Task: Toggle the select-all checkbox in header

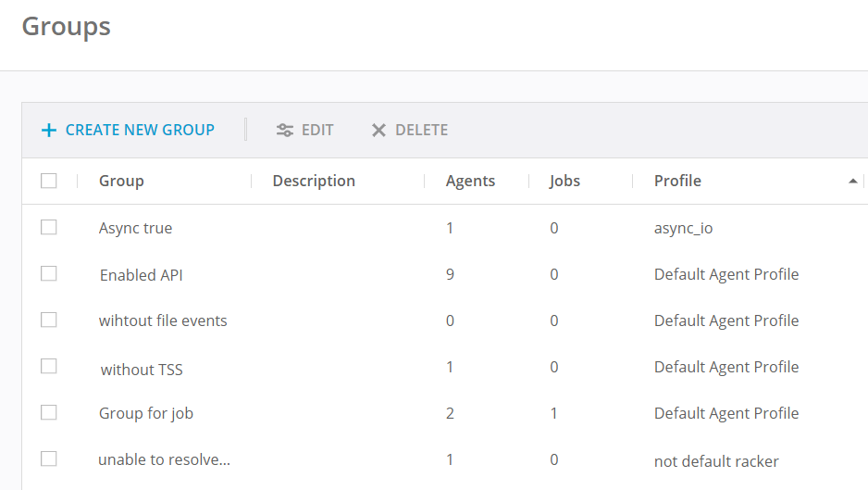Action: (x=49, y=181)
